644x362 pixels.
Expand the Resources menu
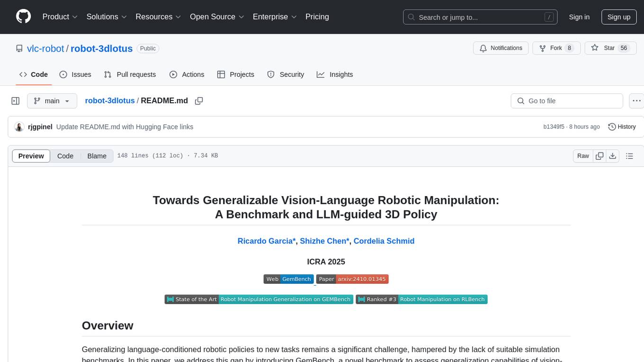pyautogui.click(x=158, y=17)
